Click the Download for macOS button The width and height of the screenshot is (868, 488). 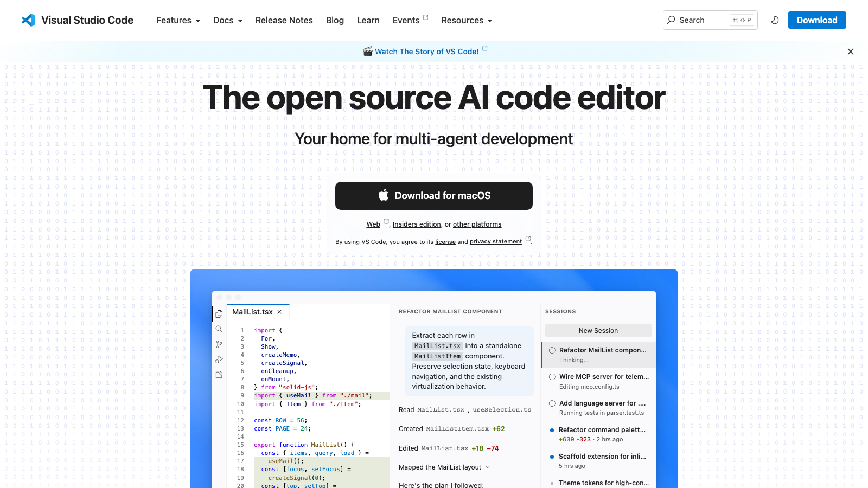click(x=434, y=196)
